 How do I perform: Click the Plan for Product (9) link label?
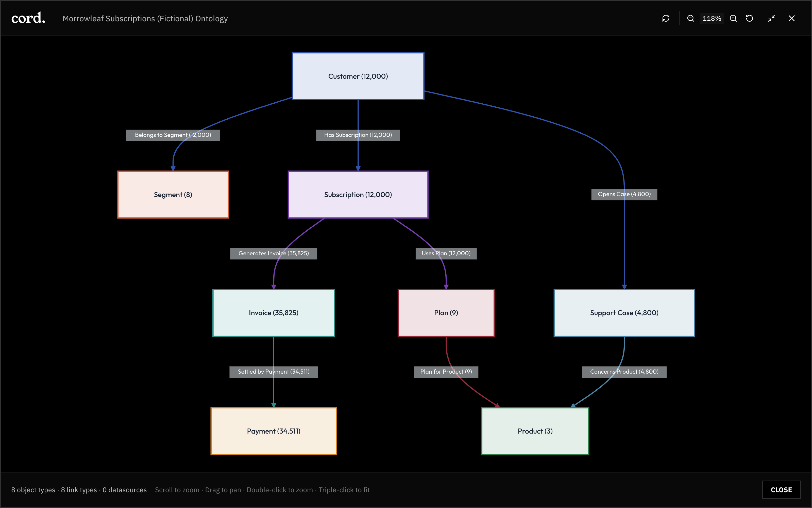pyautogui.click(x=446, y=372)
